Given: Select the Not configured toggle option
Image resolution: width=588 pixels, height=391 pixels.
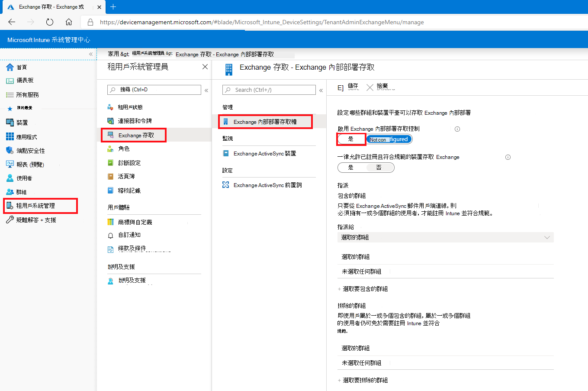Looking at the screenshot, I should [x=389, y=139].
